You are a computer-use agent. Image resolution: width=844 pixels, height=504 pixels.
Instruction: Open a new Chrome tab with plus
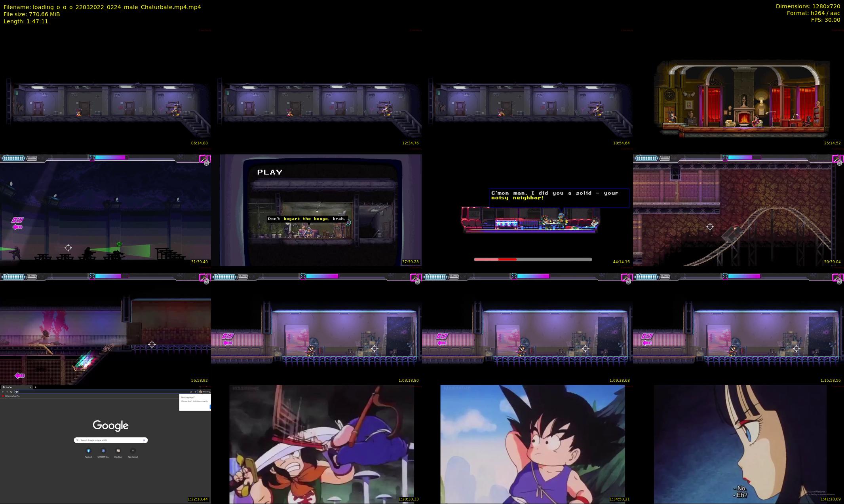36,387
